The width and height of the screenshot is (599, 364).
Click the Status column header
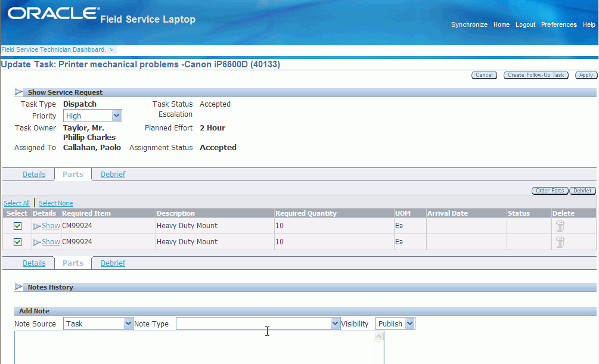[x=519, y=213]
